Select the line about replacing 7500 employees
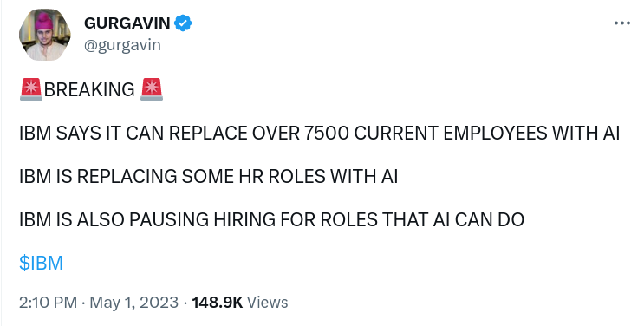644x326 pixels. [x=319, y=134]
